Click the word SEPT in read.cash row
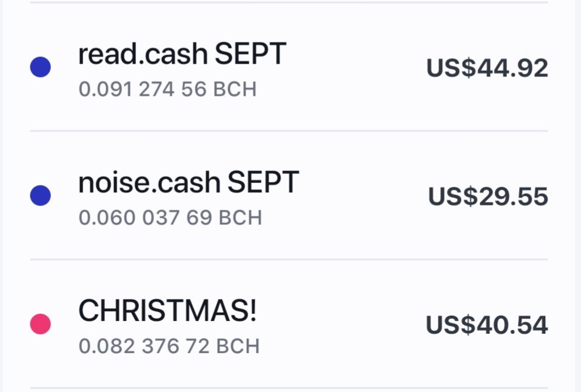The width and height of the screenshot is (581, 392). (x=251, y=54)
